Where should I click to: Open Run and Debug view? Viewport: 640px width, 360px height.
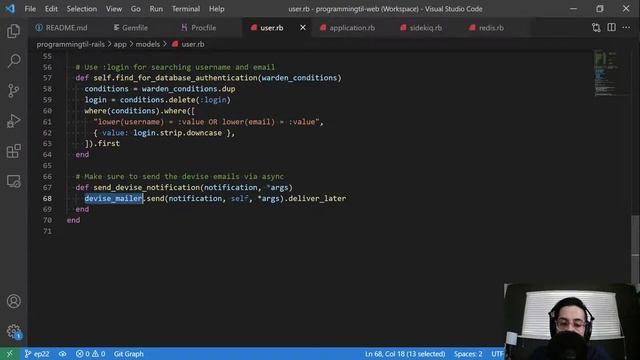point(13,121)
